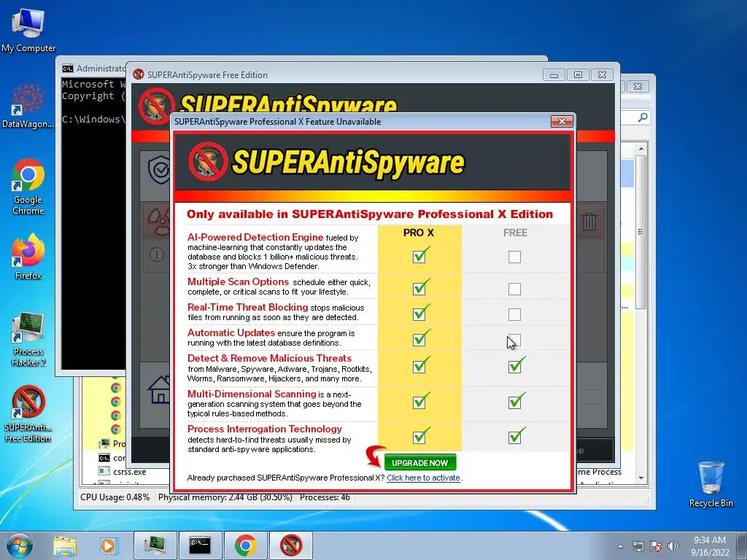Click the Process Hacker scroll up arrow
747x560 pixels.
[641, 149]
